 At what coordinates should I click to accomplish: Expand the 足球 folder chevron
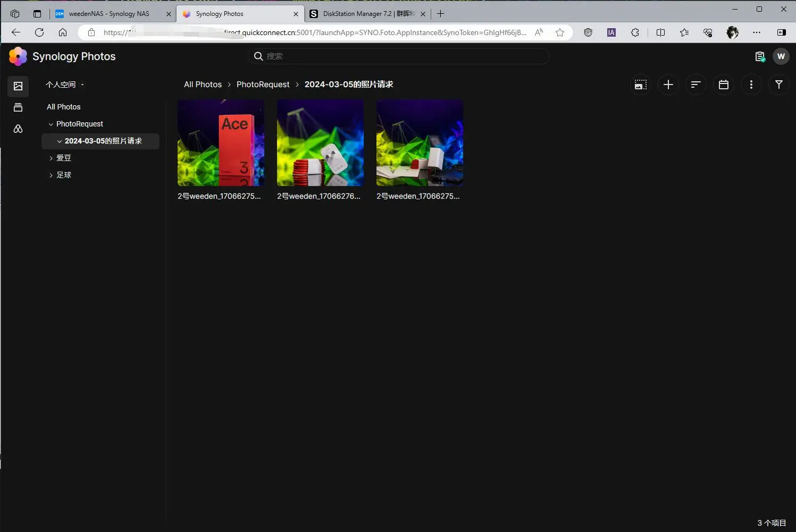pos(51,175)
